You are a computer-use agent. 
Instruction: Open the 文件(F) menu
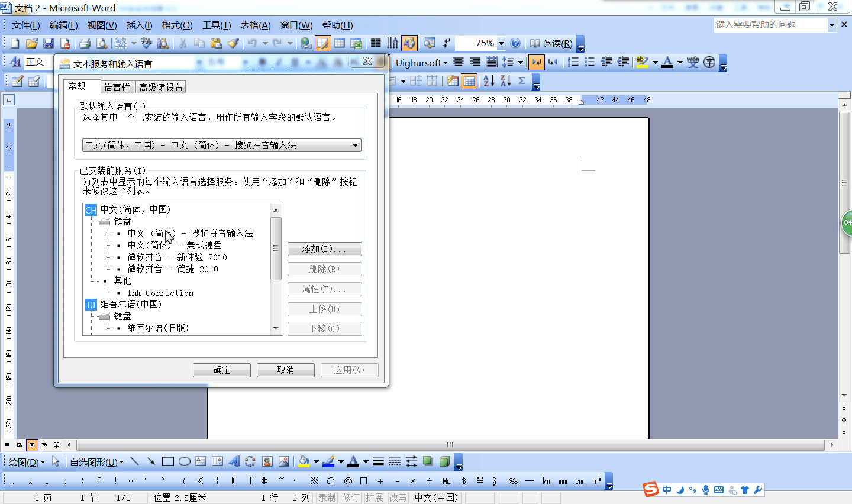(26, 25)
